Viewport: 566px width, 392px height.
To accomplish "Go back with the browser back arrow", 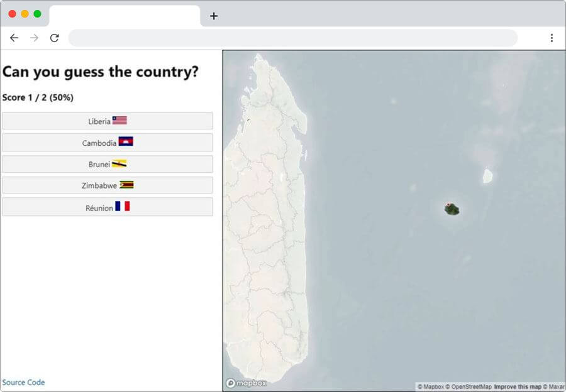I will click(x=14, y=38).
